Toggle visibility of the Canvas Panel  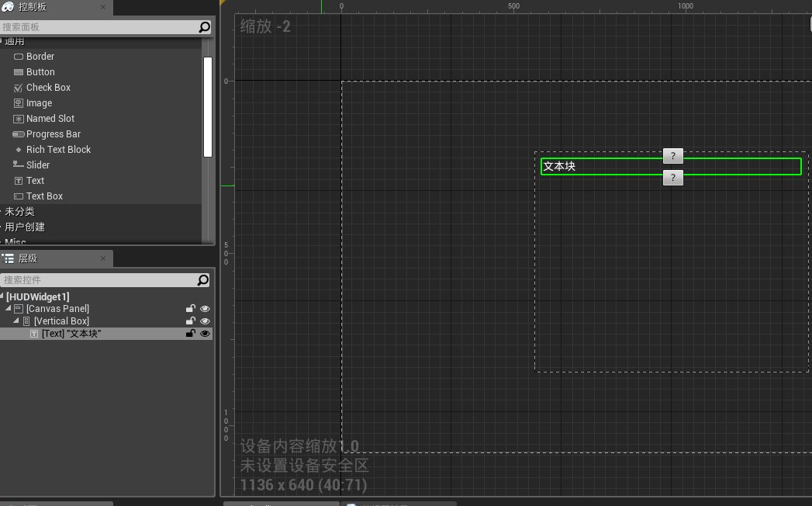[205, 308]
